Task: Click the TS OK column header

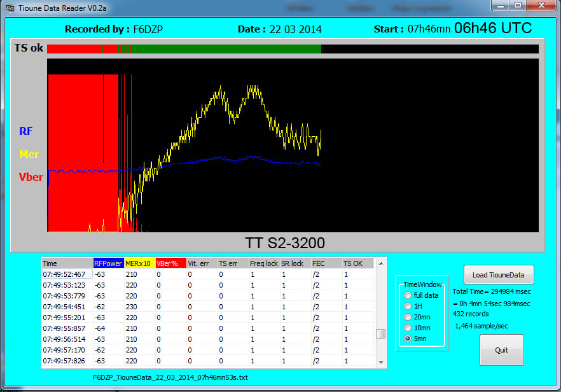Action: click(357, 263)
